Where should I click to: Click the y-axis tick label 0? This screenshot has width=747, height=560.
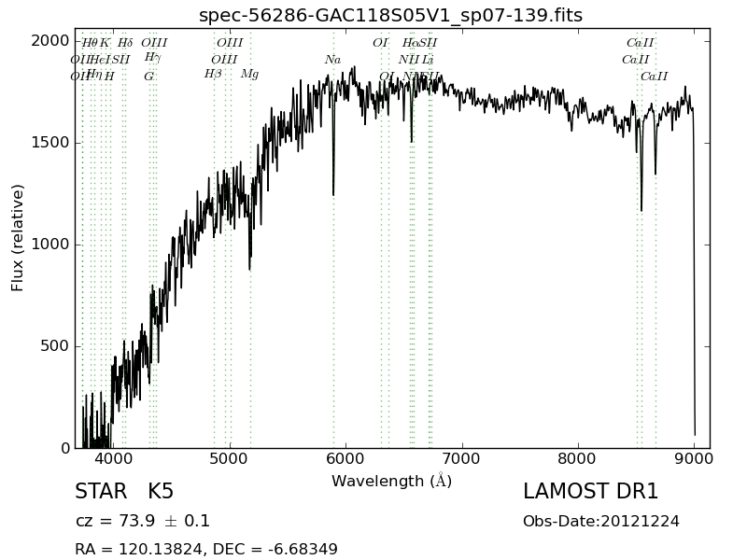click(x=65, y=448)
